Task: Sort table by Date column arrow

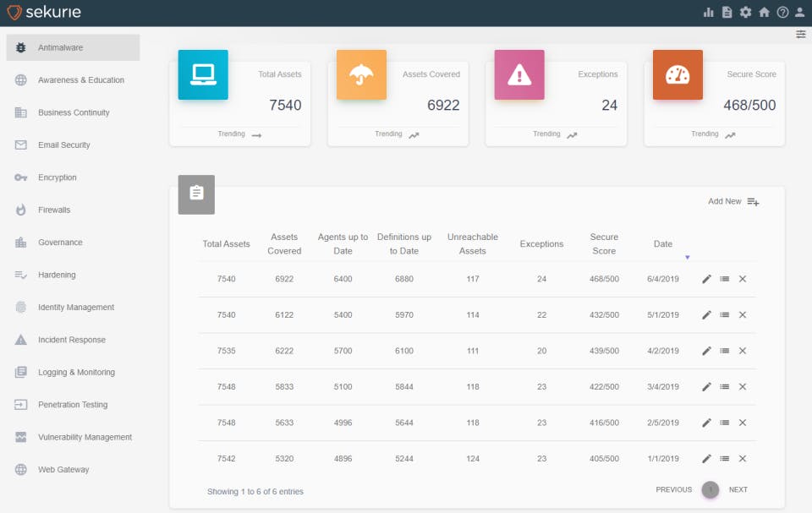Action: pyautogui.click(x=687, y=257)
